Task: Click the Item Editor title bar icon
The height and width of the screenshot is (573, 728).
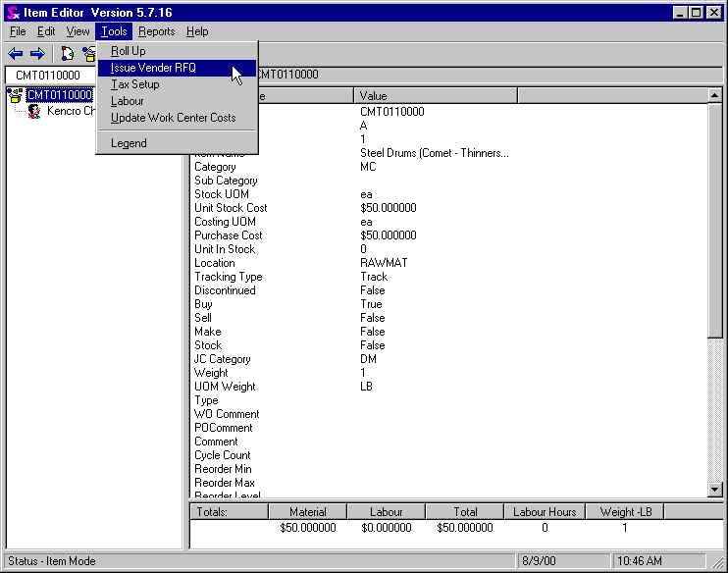Action: [x=13, y=12]
